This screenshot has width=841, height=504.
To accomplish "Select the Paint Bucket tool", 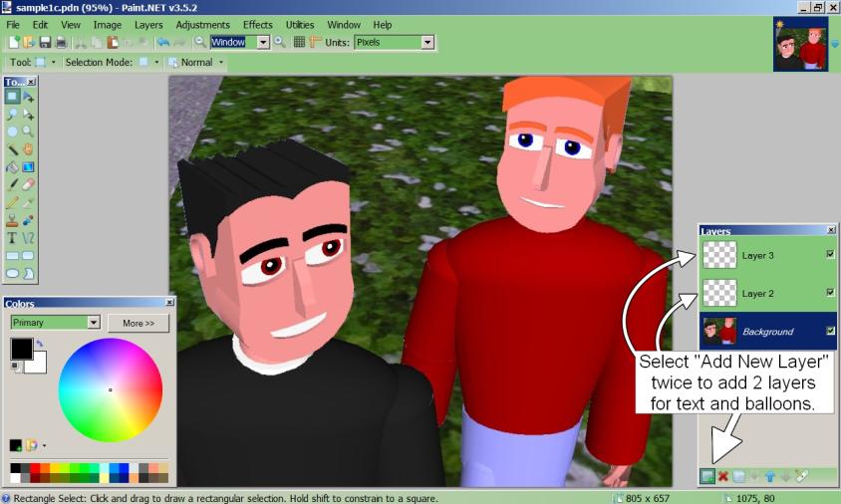I will click(x=12, y=167).
